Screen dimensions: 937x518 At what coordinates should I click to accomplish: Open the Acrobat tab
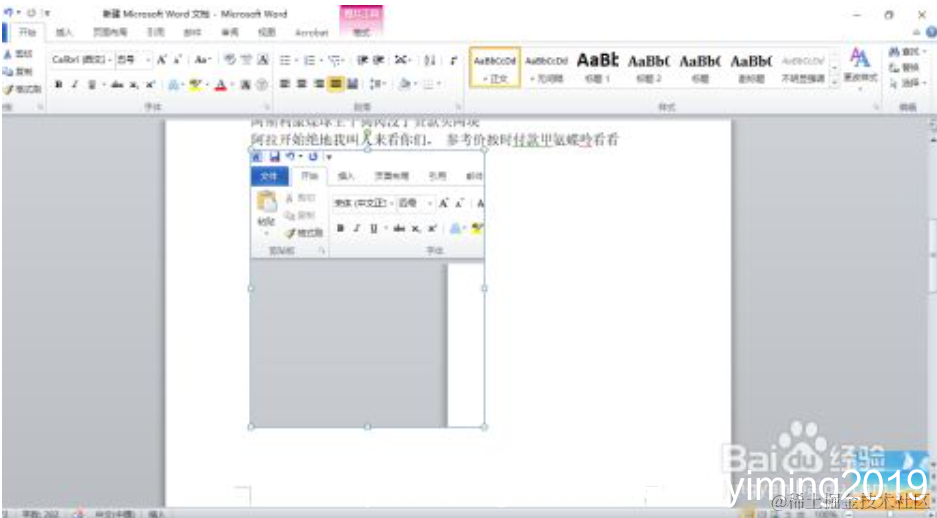(311, 32)
